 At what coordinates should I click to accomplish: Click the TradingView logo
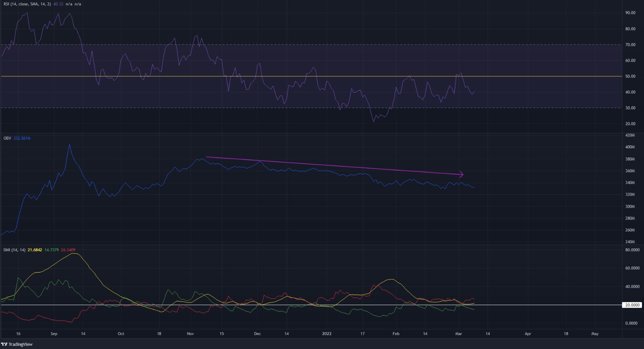click(x=17, y=344)
